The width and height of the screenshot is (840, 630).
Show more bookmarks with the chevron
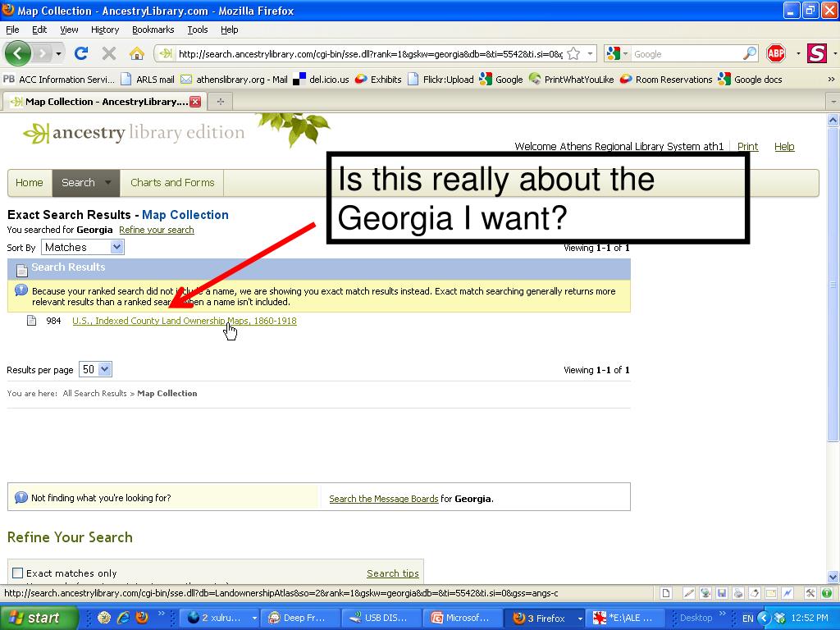(831, 80)
